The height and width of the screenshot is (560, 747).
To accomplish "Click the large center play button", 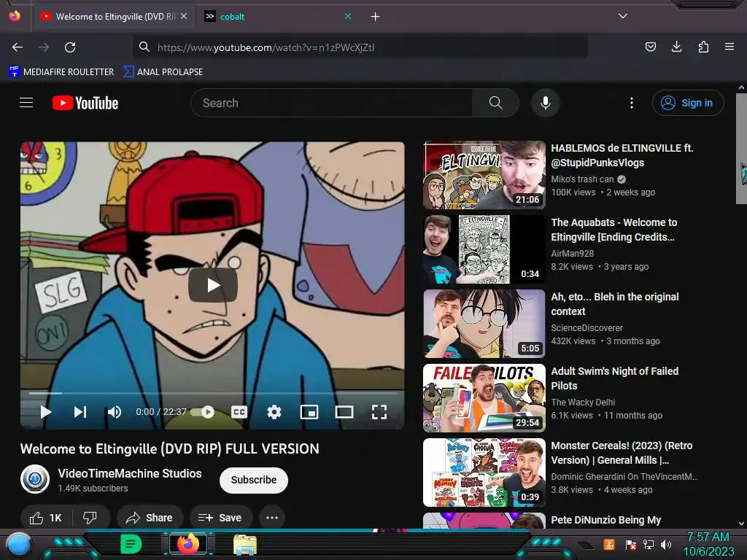I will click(x=213, y=285).
